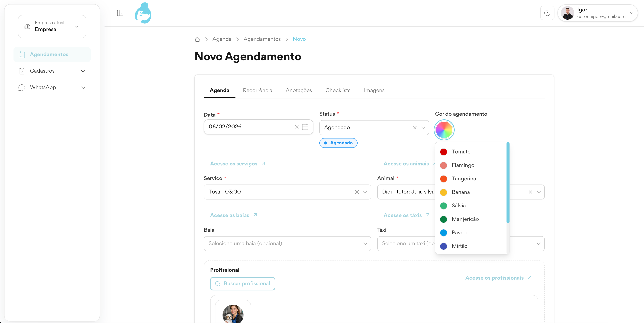Switch to the Checklists tab
Image resolution: width=644 pixels, height=323 pixels.
pos(338,90)
